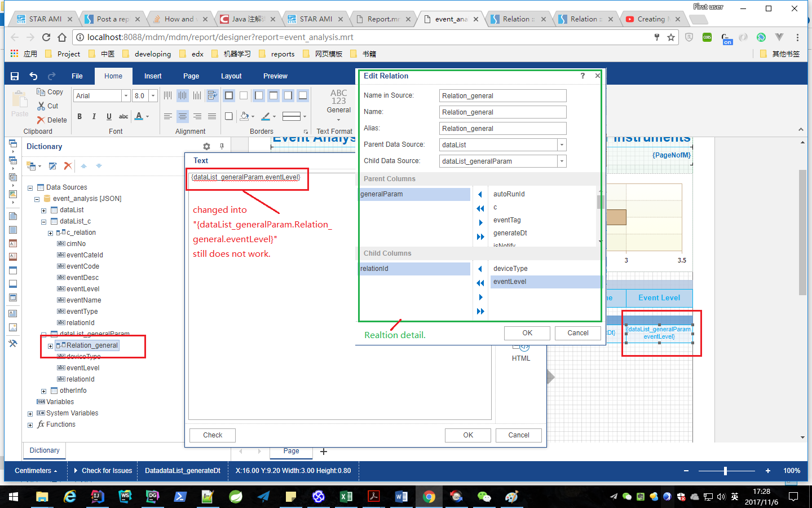The width and height of the screenshot is (812, 508).
Task: Toggle word wrap icon
Action: tap(212, 95)
